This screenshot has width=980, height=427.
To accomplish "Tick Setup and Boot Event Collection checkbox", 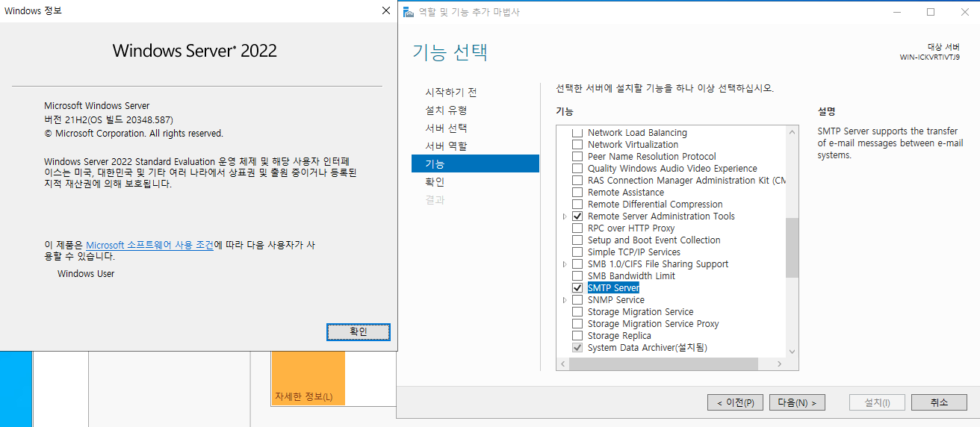I will pyautogui.click(x=577, y=240).
